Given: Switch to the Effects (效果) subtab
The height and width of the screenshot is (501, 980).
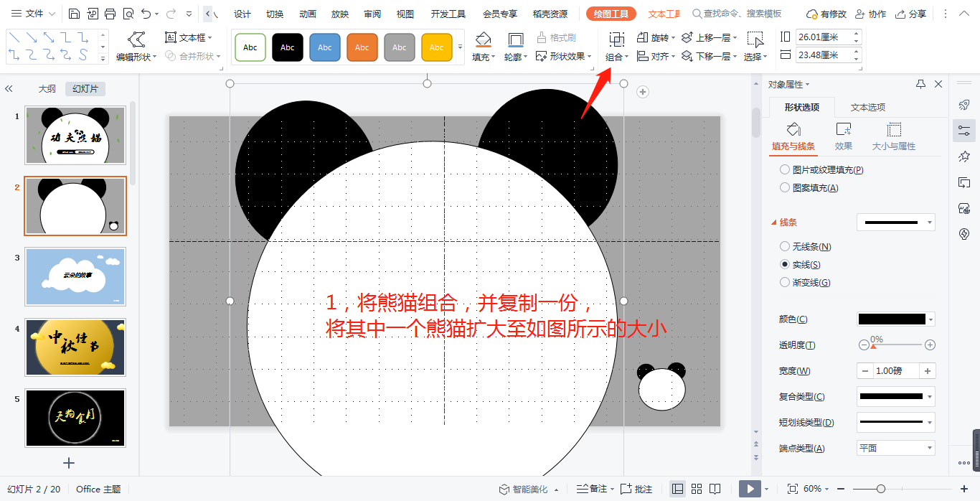Looking at the screenshot, I should pos(844,136).
